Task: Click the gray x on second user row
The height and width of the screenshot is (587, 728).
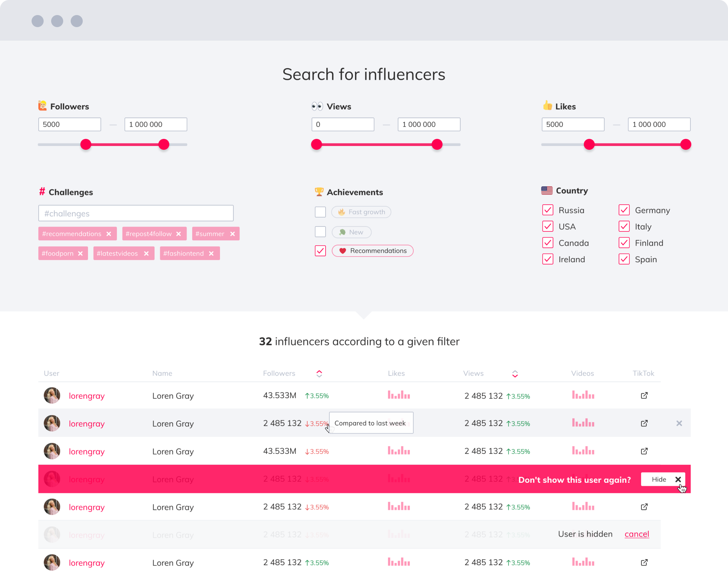Action: coord(679,423)
